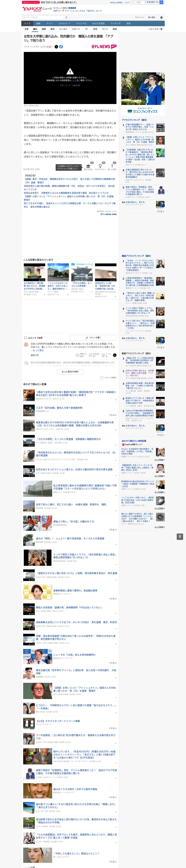This screenshot has width=186, height=868.
Task: Open the comment count bubble showing 76
Action: coord(43,47)
